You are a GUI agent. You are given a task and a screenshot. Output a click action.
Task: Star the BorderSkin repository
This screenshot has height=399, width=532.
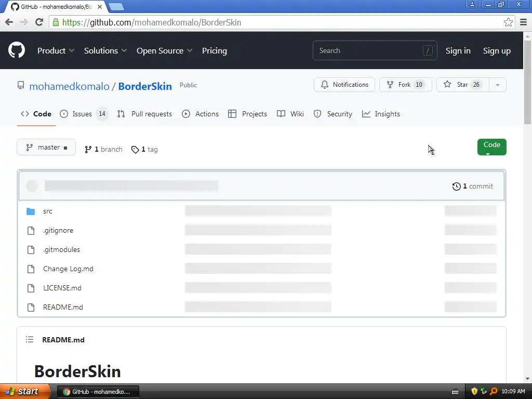(x=463, y=85)
